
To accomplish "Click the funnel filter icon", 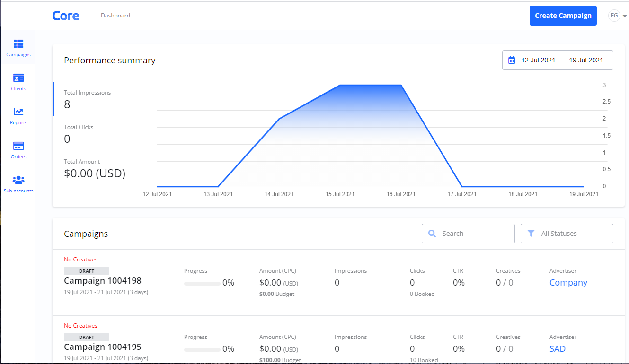I will point(531,234).
